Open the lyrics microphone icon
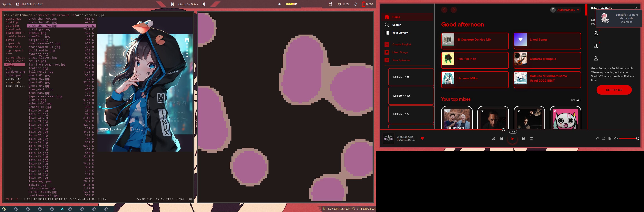This screenshot has height=212, width=644. [x=597, y=138]
